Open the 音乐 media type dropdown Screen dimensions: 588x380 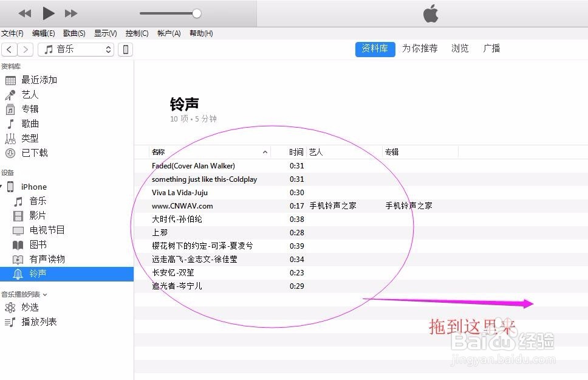click(x=76, y=49)
